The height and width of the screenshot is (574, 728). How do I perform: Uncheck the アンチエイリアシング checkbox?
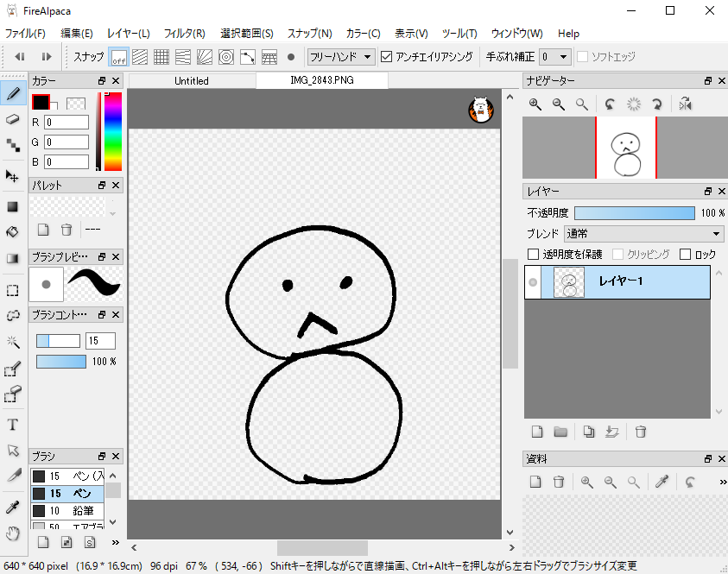click(385, 57)
